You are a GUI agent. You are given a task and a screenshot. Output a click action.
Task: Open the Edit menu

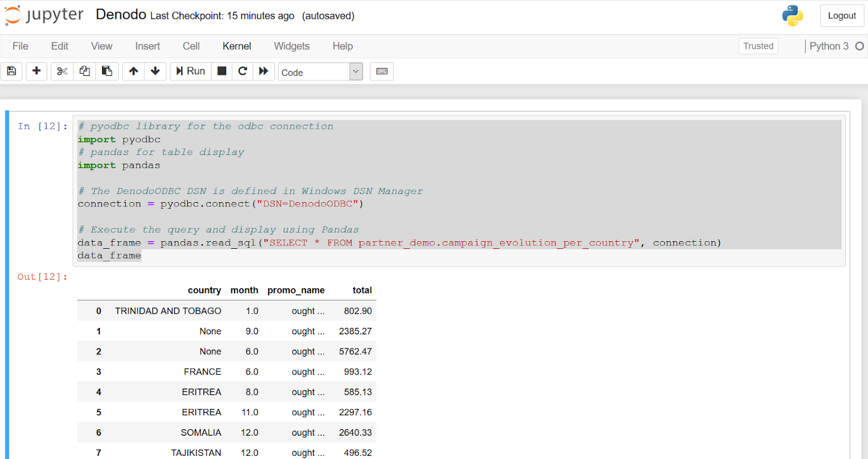click(x=60, y=46)
